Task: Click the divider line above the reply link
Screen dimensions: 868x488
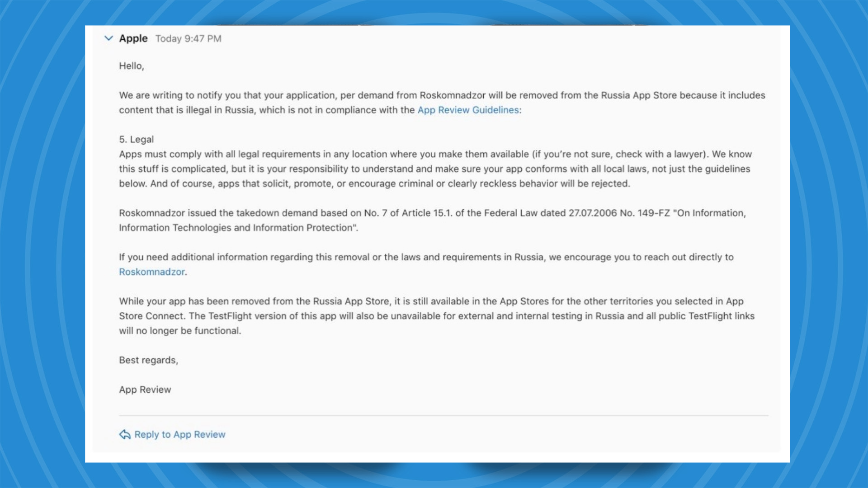Action: click(443, 415)
